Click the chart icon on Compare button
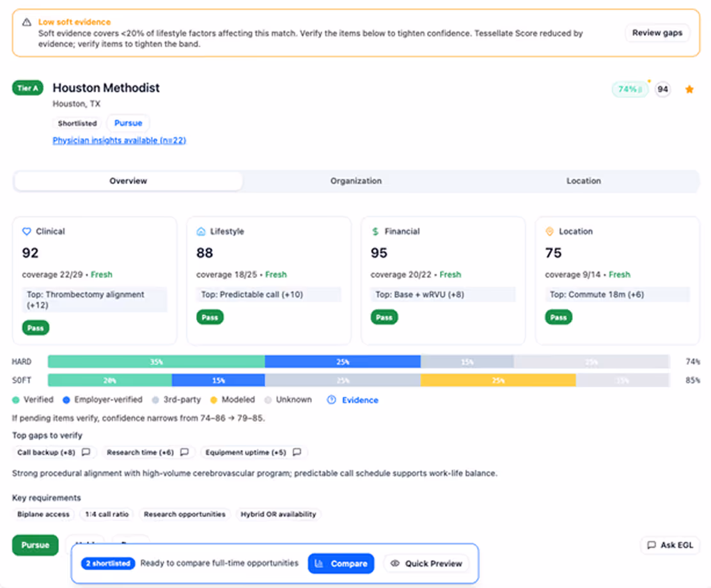The image size is (711, 588). [x=319, y=564]
